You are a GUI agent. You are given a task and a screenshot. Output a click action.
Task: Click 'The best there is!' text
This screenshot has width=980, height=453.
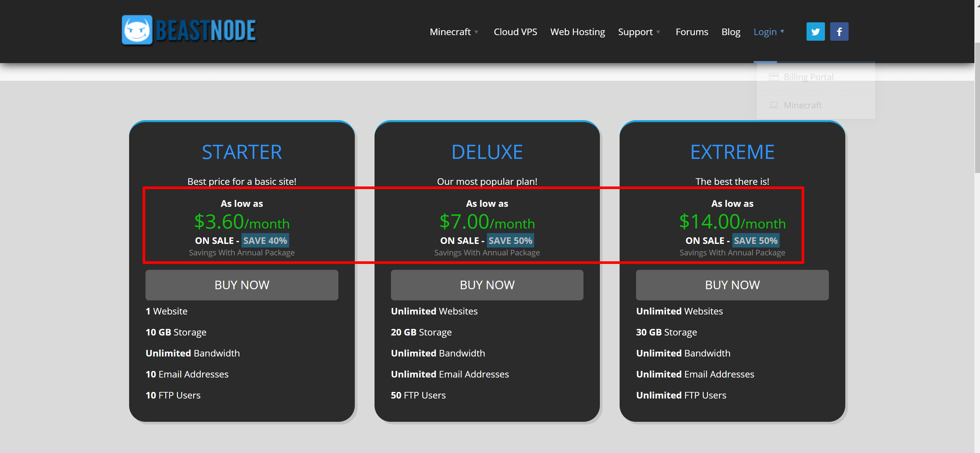(732, 181)
